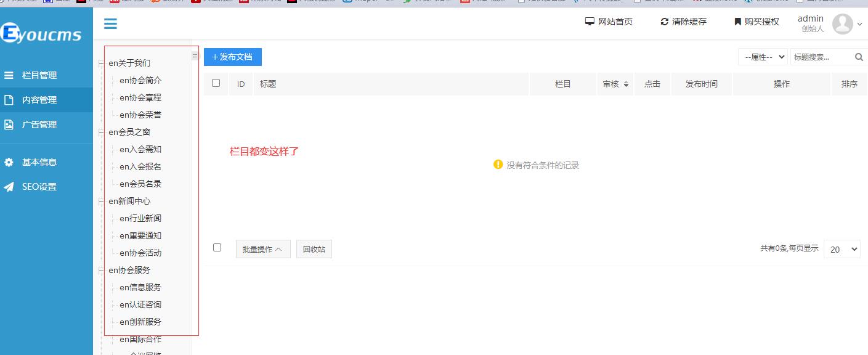The image size is (868, 355).
Task: Click the refresh icon beside 清除缓存
Action: click(x=664, y=22)
